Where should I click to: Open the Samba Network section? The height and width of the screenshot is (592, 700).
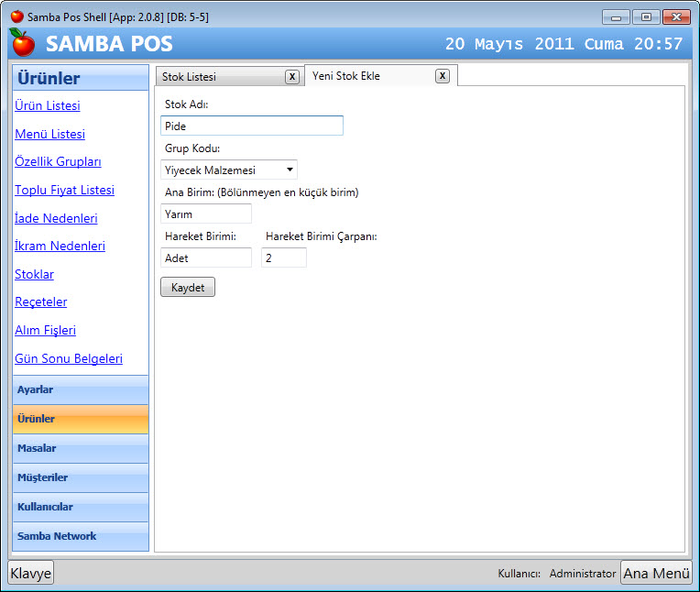coord(80,536)
